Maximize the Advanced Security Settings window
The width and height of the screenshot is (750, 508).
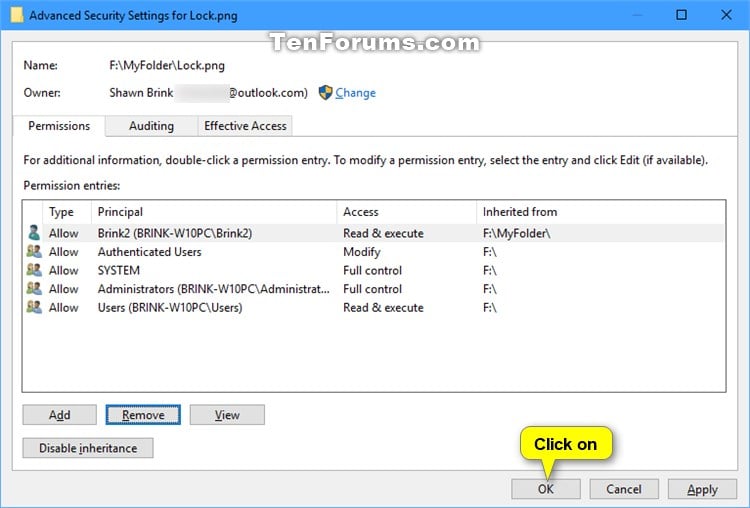[x=681, y=15]
